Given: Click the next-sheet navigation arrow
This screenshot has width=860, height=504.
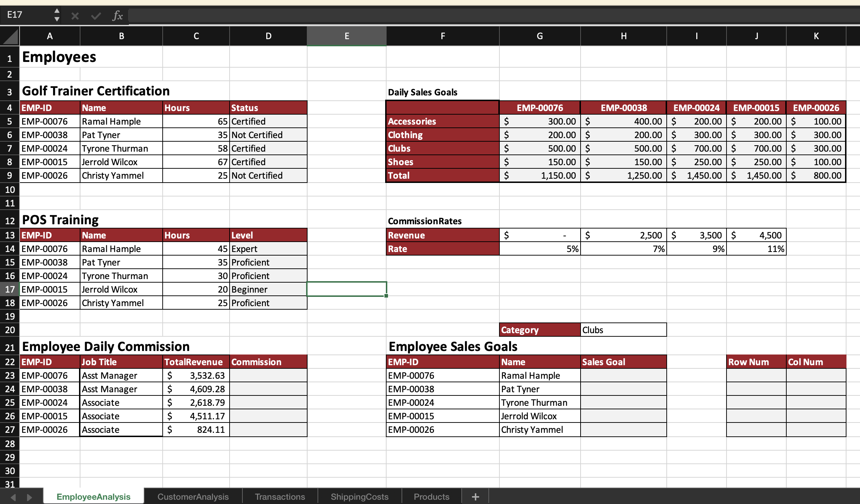Looking at the screenshot, I should tap(29, 496).
